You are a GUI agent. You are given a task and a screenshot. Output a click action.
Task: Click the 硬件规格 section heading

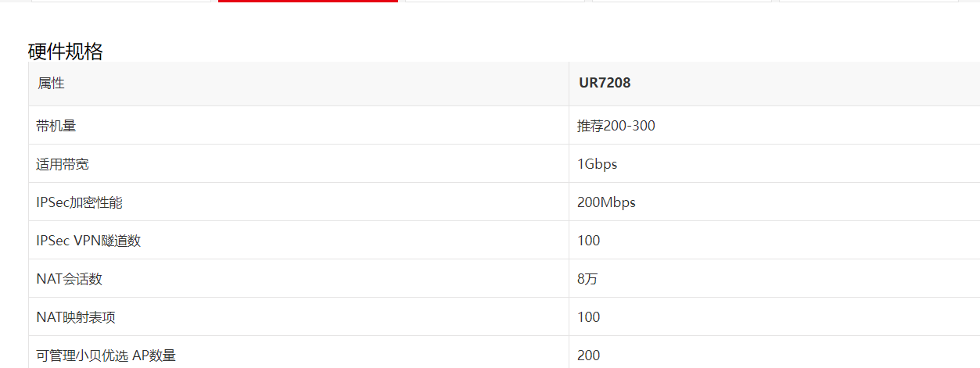click(66, 52)
